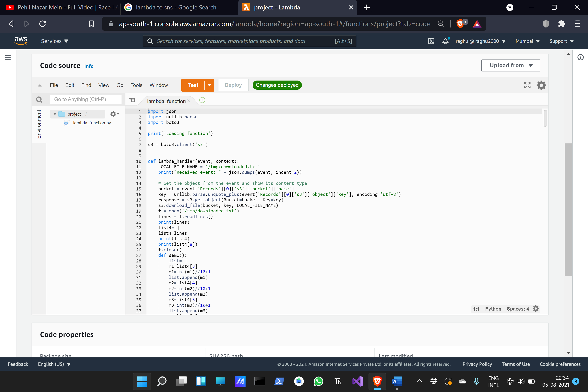Select lambda_function.py in file tree
This screenshot has height=392, width=588.
(92, 123)
